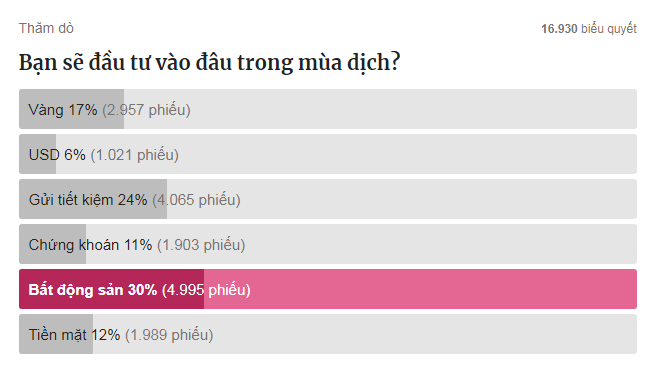Click the (1.903 phiếu) vote count text
The height and width of the screenshot is (373, 655).
(x=201, y=245)
